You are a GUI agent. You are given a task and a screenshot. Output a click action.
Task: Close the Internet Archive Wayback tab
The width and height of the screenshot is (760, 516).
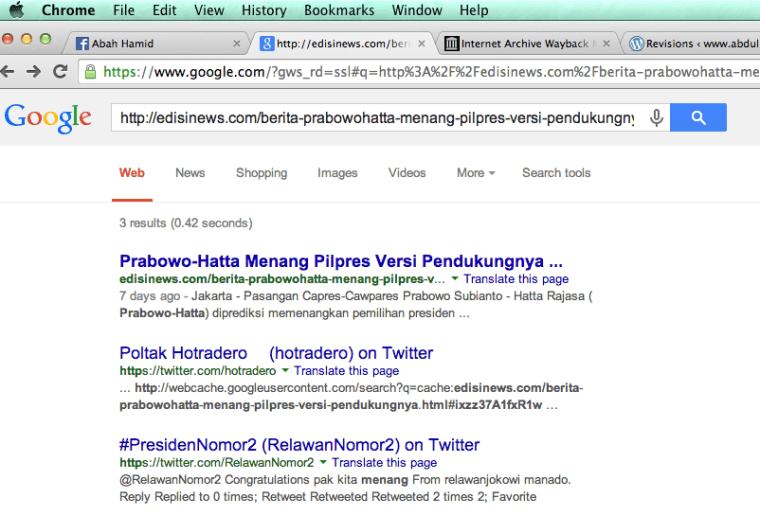[606, 44]
